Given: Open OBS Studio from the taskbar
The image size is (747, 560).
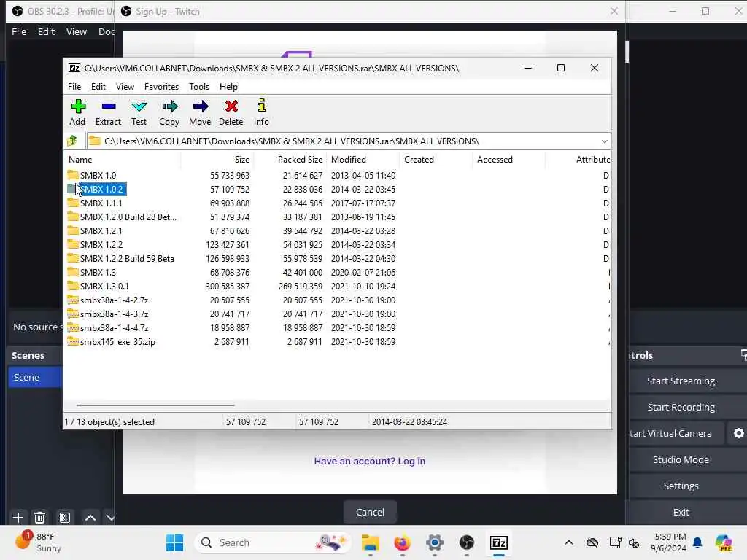Looking at the screenshot, I should coord(467,542).
